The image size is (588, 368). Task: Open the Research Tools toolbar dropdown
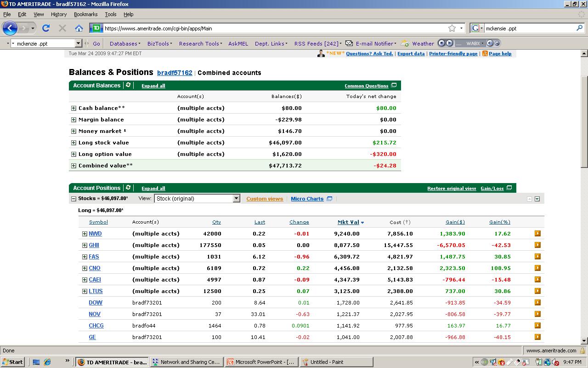[x=200, y=44]
